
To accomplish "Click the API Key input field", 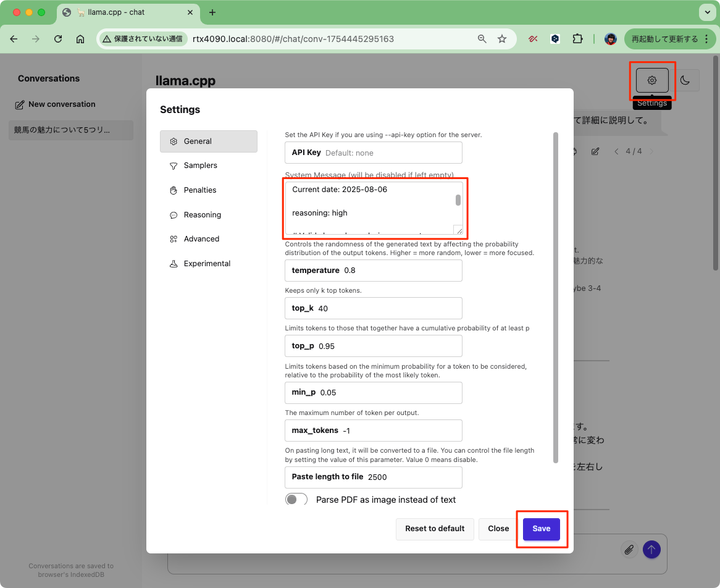I will tap(374, 153).
